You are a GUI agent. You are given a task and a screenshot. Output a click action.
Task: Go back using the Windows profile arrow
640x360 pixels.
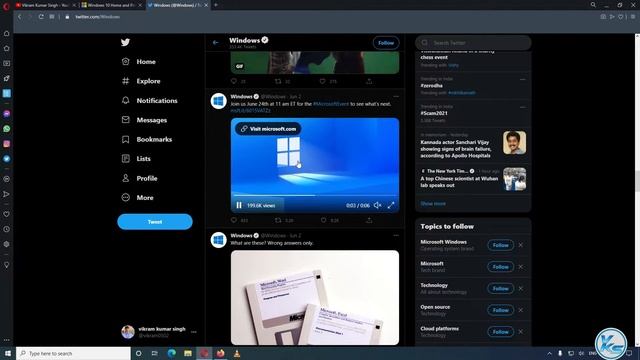216,42
